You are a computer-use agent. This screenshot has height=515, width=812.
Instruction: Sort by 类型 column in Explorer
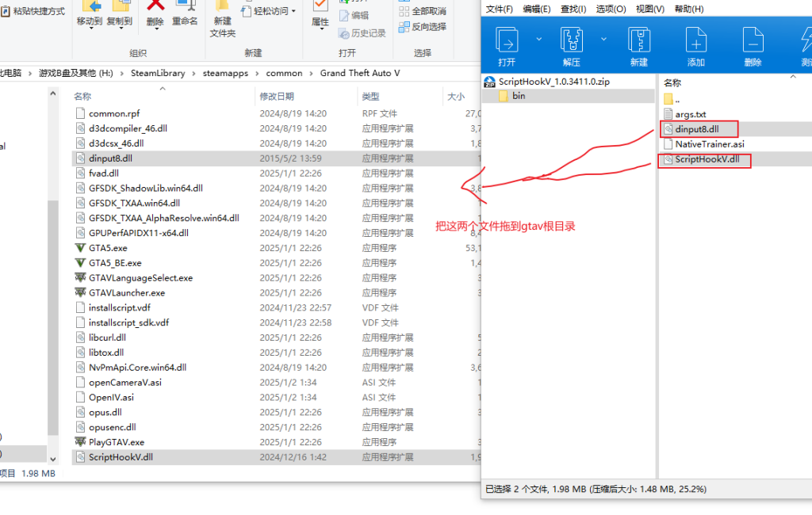coord(370,97)
